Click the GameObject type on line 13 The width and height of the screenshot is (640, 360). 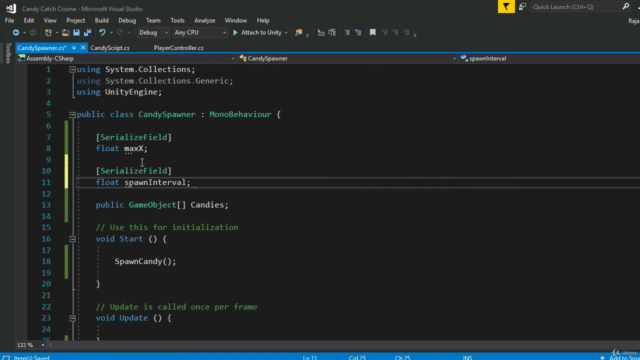coord(153,205)
